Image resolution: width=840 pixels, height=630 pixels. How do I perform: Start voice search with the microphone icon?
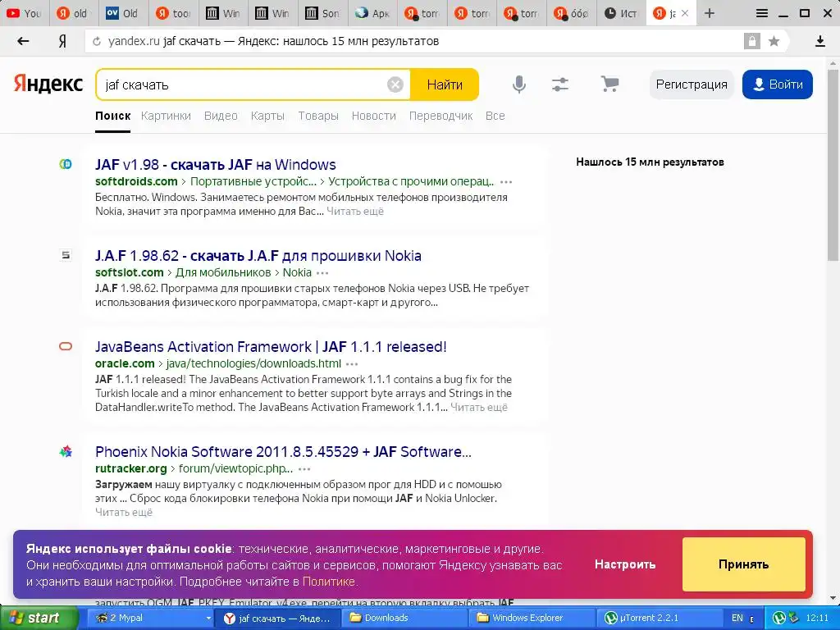(518, 84)
